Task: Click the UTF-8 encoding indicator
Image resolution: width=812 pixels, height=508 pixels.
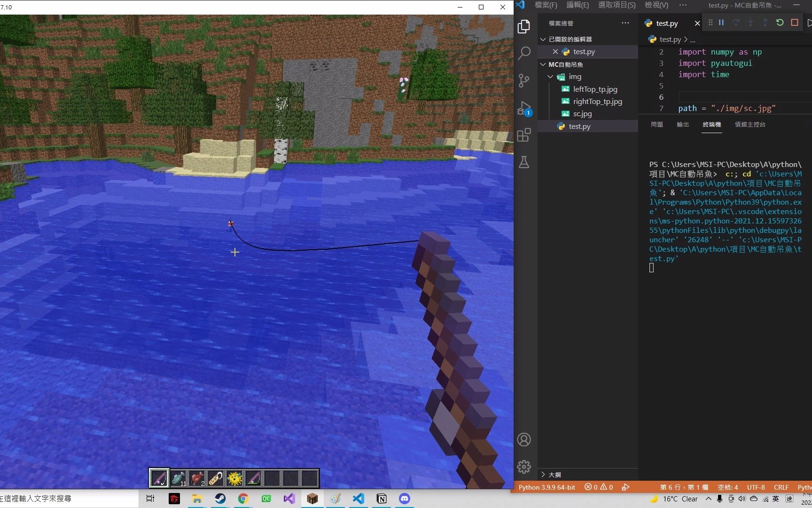Action: tap(756, 487)
